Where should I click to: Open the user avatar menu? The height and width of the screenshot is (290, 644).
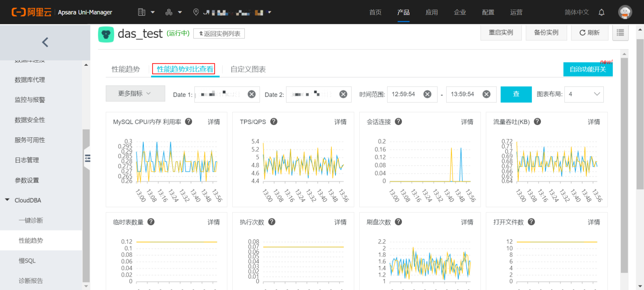click(625, 12)
